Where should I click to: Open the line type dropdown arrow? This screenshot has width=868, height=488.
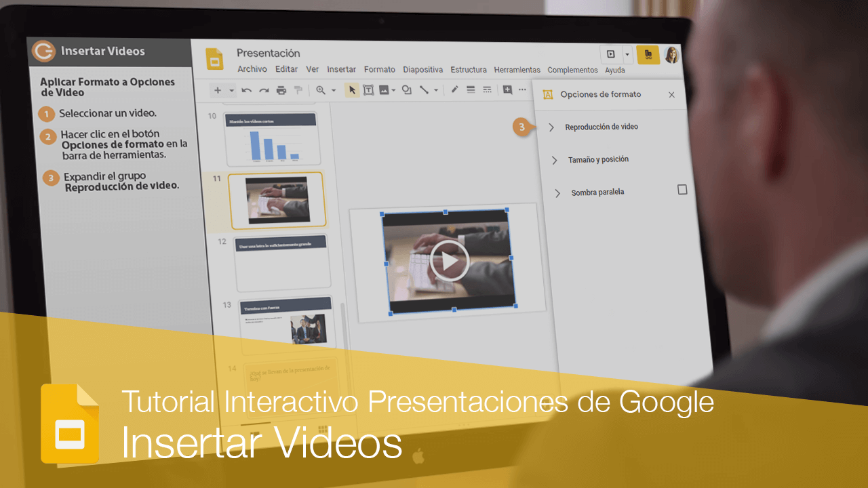436,90
